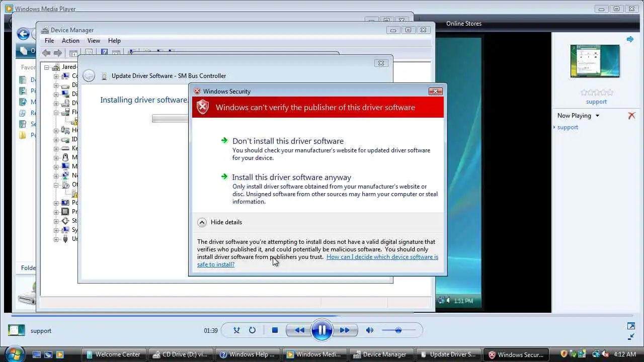This screenshot has width=644, height=362.
Task: Click the network tray icon
Action: [x=596, y=354]
